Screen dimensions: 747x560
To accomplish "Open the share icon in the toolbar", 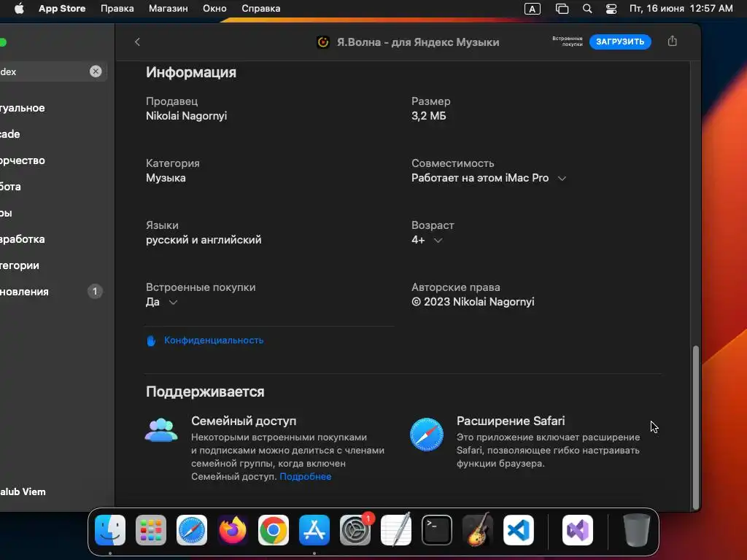I will coord(672,42).
